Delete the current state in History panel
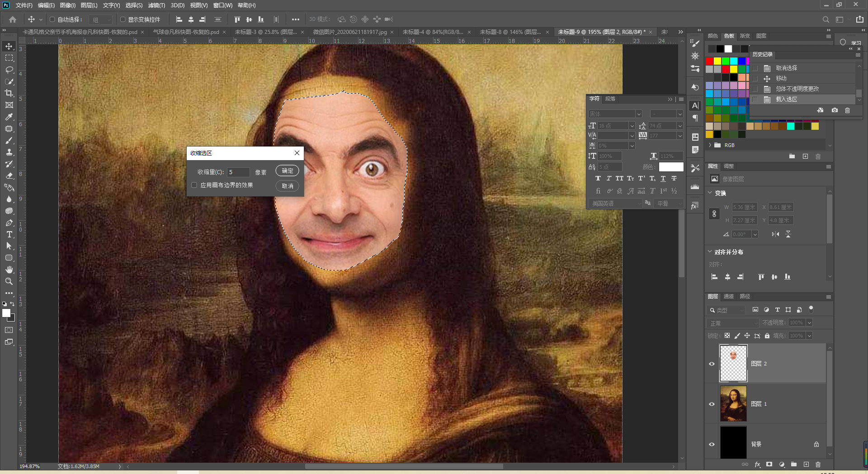This screenshot has width=868, height=474. (848, 110)
